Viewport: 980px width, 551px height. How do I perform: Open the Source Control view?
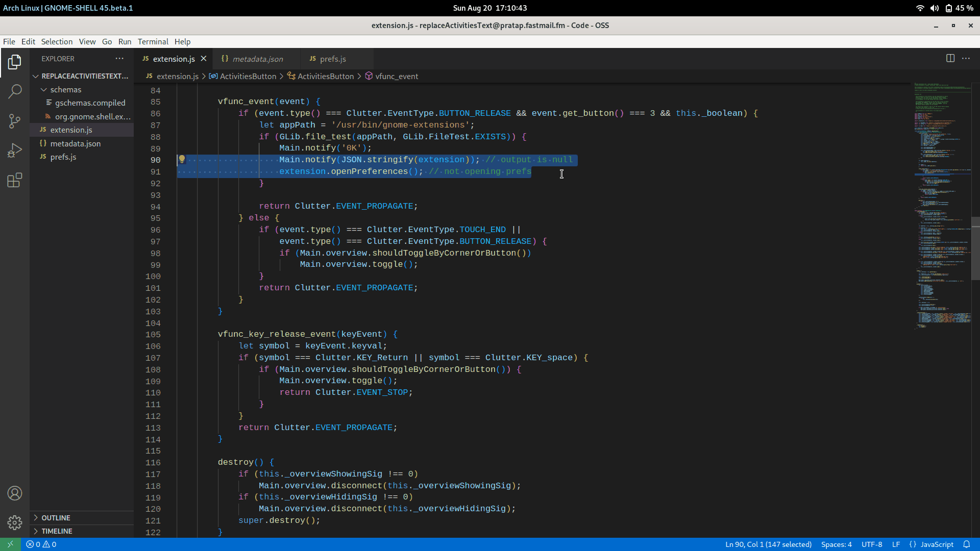(x=15, y=121)
